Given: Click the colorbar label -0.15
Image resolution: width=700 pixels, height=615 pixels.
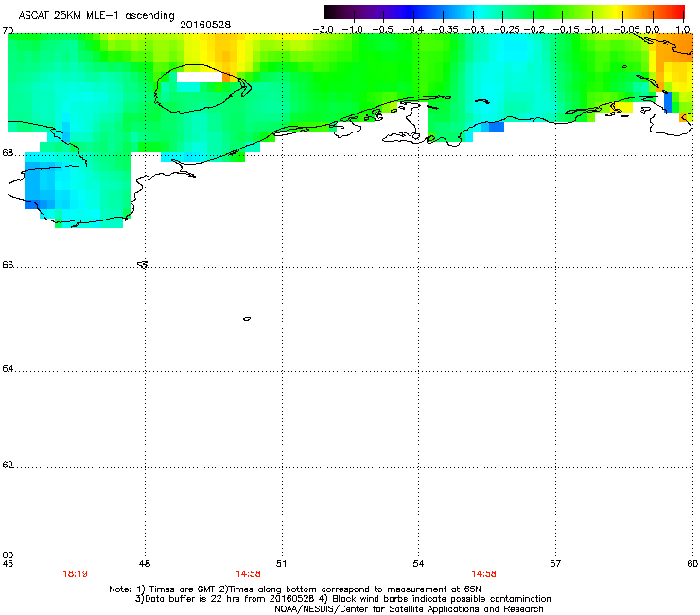Looking at the screenshot, I should pos(566,30).
